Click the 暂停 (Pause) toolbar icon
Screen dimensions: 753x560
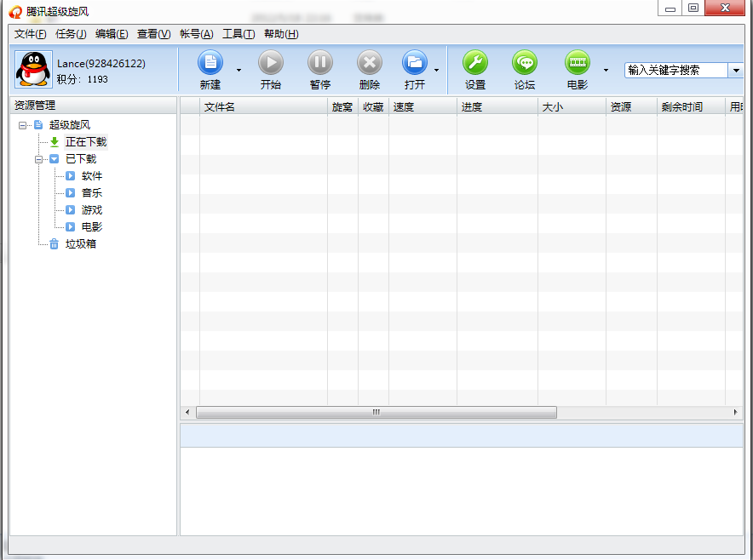(320, 63)
